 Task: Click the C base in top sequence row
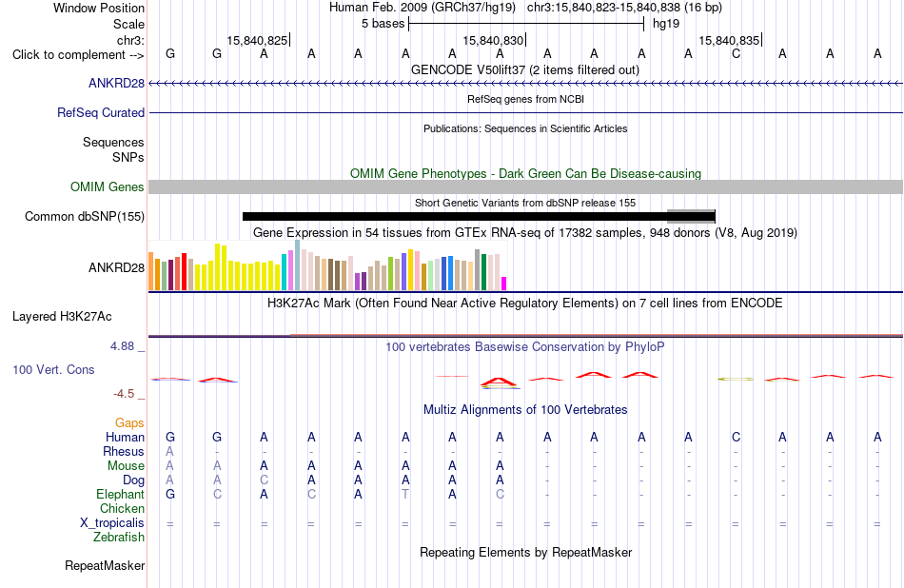point(736,53)
